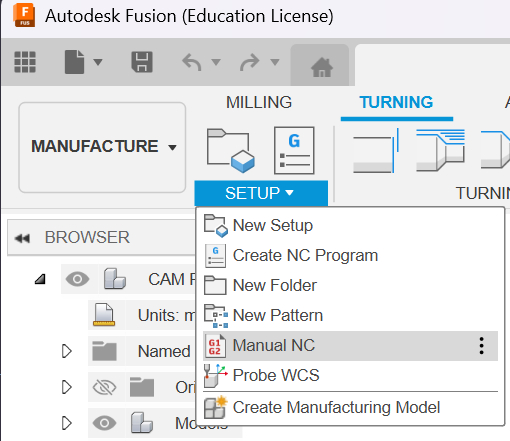
Task: Open the data panel grid icon
Action: [x=25, y=62]
